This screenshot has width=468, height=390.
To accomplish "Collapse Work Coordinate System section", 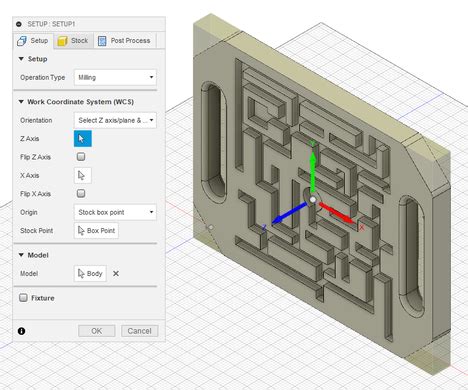I will (21, 102).
